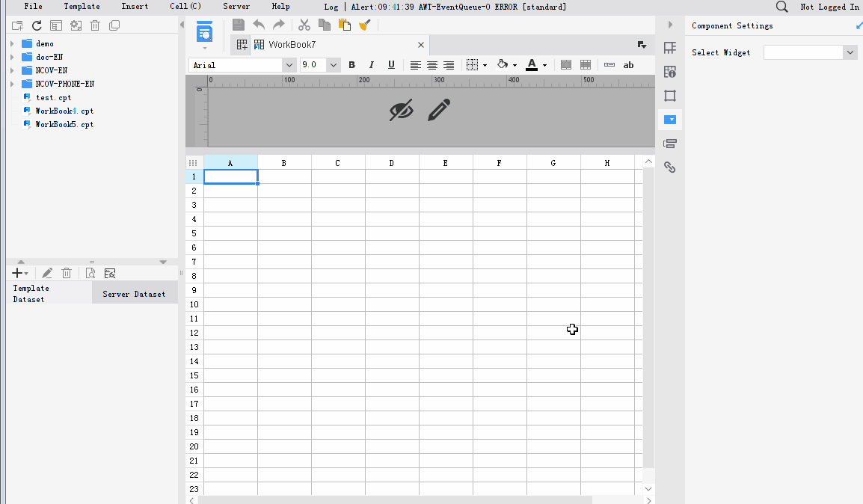Screen dimensions: 863x504
Task: Expand the NCOV-EN folder
Action: (x=12, y=70)
